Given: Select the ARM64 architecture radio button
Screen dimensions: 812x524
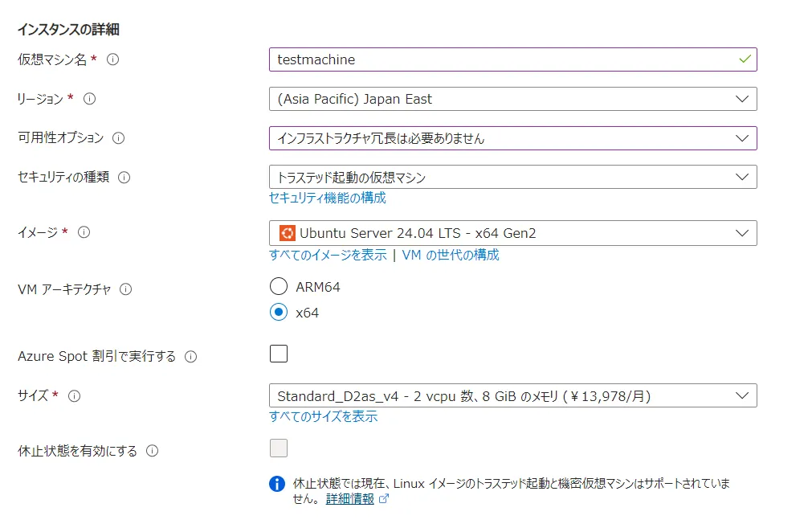Looking at the screenshot, I should 279,287.
